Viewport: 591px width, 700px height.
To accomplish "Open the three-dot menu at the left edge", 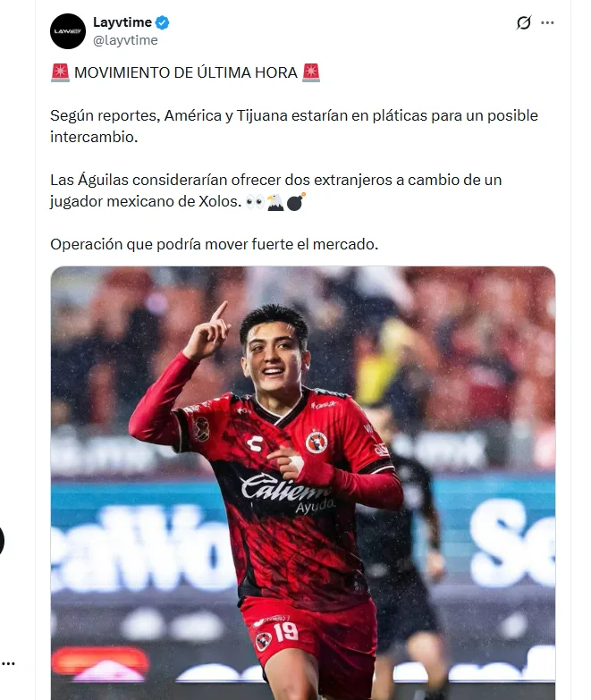I will click(x=8, y=664).
